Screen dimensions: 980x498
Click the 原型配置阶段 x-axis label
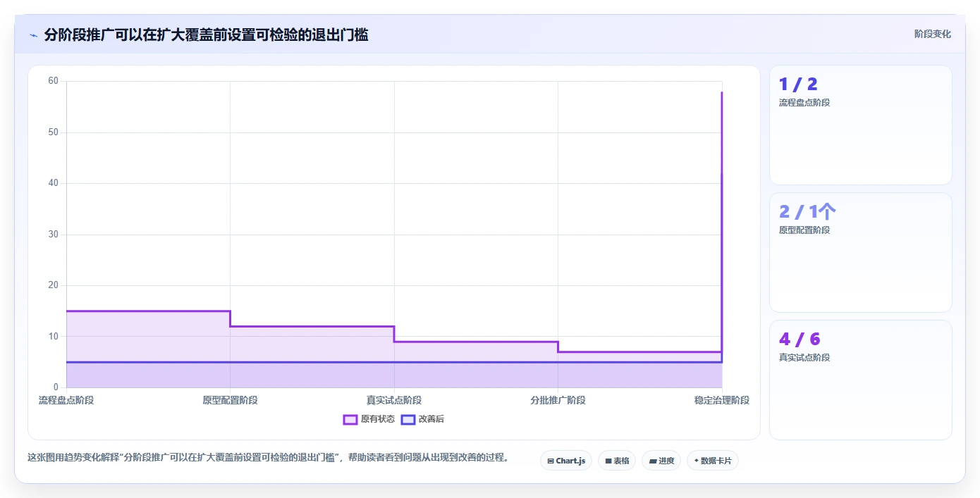pos(230,400)
